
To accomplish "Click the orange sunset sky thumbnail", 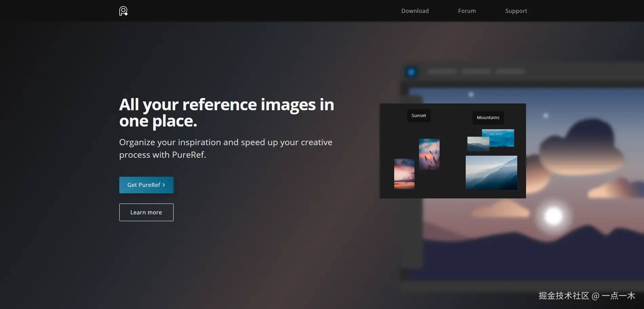I will [404, 174].
